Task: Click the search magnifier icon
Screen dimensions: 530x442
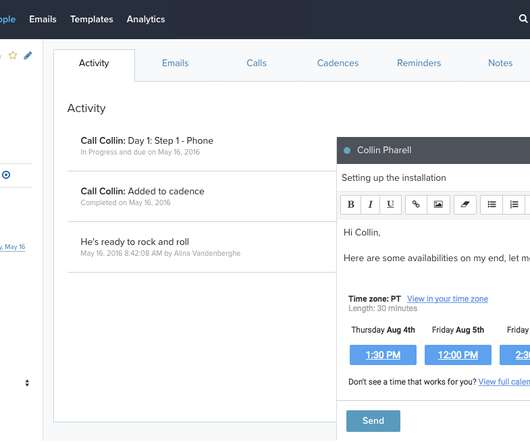Action: coord(523,19)
